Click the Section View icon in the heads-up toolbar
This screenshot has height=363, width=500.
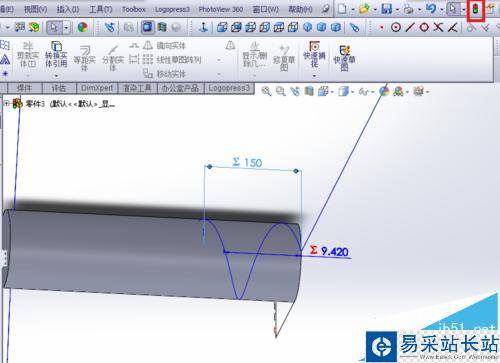coord(309,91)
